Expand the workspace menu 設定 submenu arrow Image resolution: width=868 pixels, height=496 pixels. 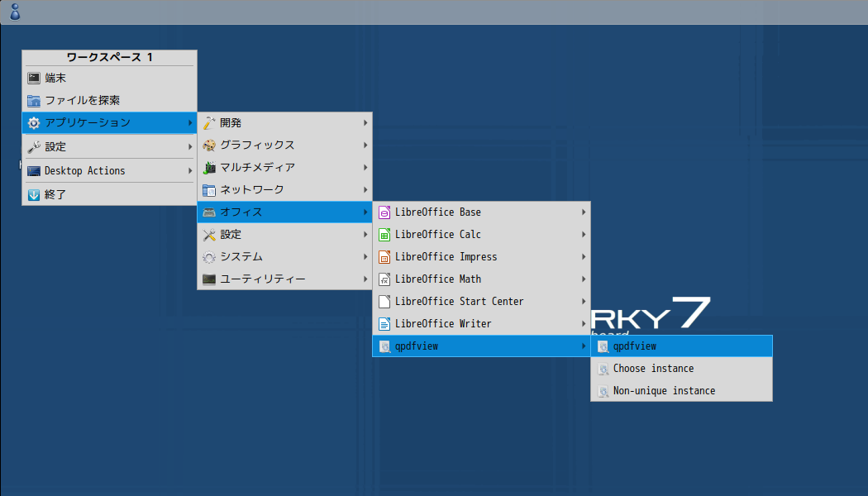click(190, 146)
